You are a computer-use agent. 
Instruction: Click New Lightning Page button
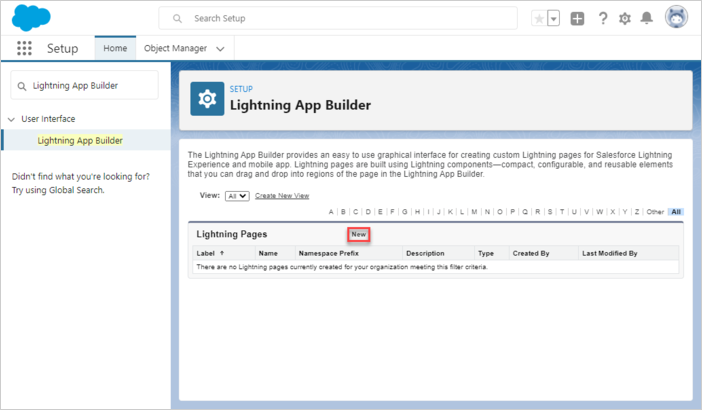[358, 234]
